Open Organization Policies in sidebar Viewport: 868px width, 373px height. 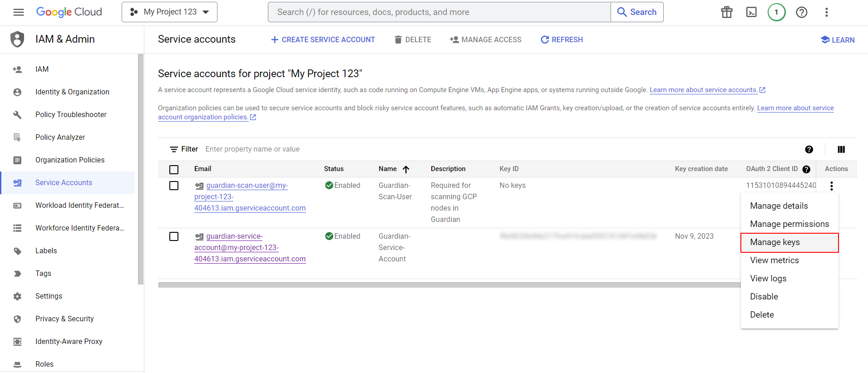pyautogui.click(x=68, y=160)
